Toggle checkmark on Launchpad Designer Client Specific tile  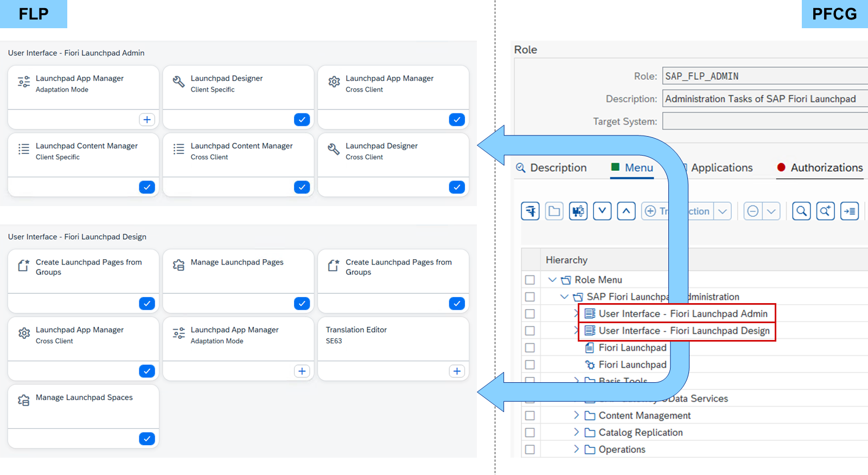pyautogui.click(x=302, y=119)
